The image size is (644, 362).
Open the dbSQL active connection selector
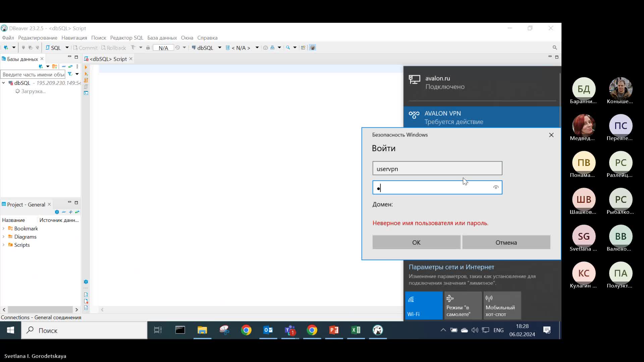[x=206, y=48]
